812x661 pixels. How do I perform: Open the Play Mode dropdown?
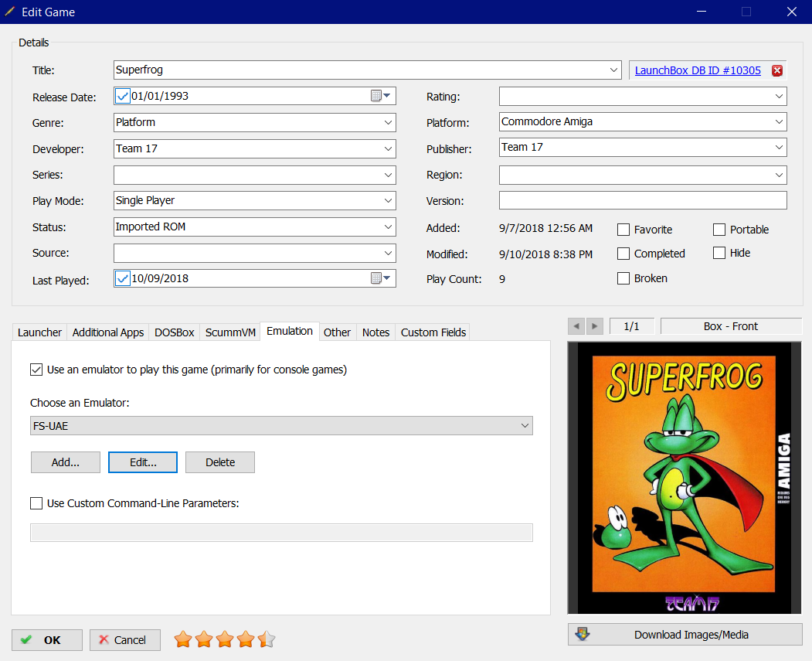point(388,200)
